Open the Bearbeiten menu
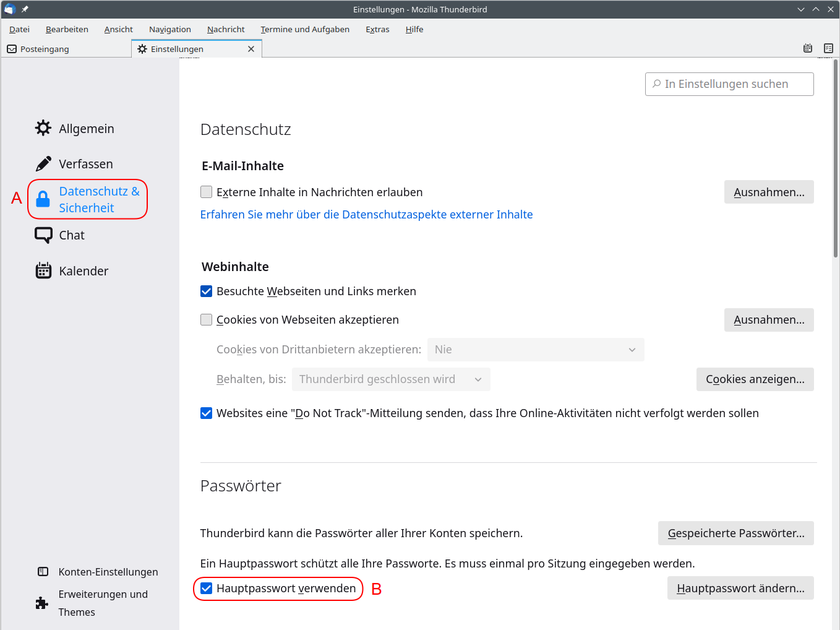The height and width of the screenshot is (630, 840). tap(67, 29)
